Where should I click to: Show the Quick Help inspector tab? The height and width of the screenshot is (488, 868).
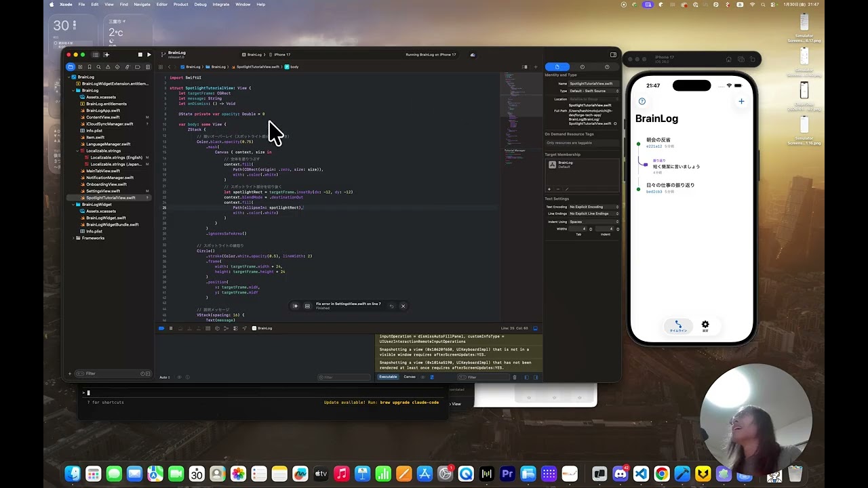click(x=607, y=67)
